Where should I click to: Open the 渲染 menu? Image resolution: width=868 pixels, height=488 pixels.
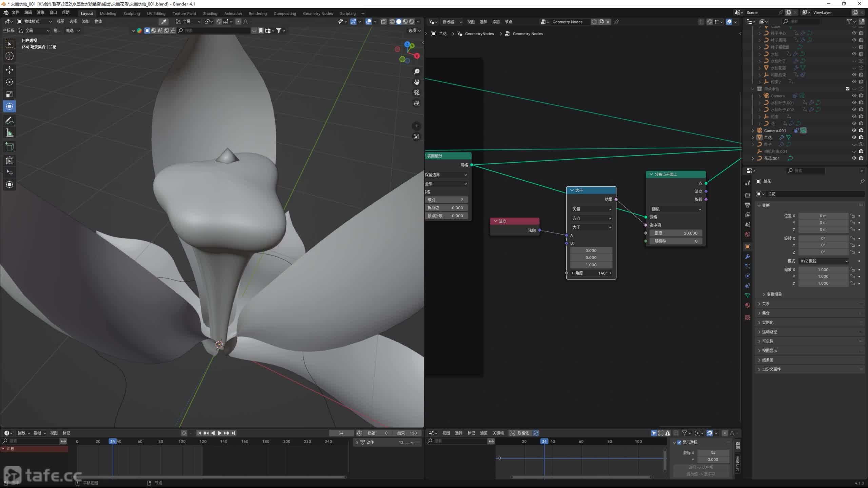[40, 13]
